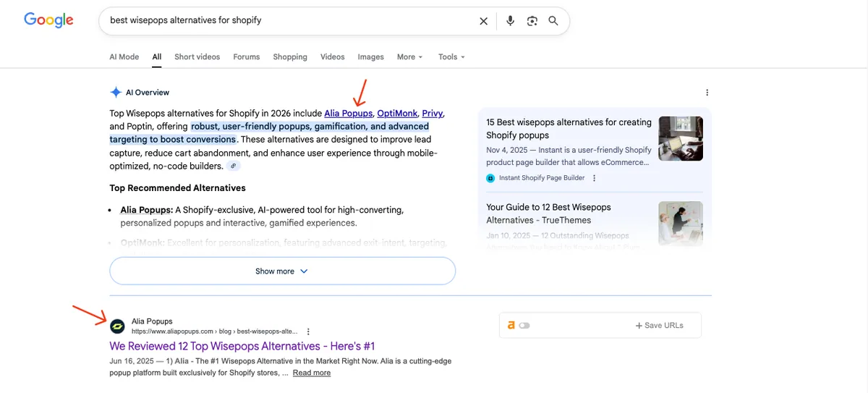Click Save URLs button
This screenshot has width=868, height=393.
[x=659, y=326]
